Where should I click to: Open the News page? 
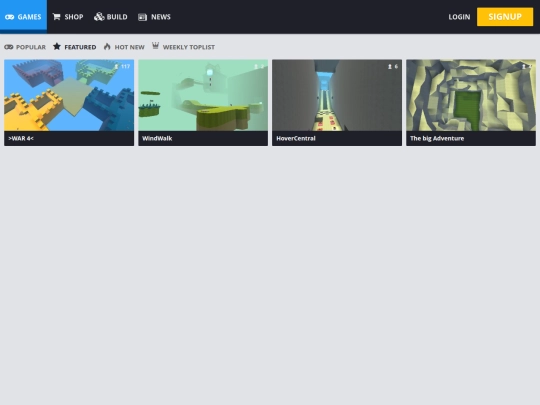(154, 17)
